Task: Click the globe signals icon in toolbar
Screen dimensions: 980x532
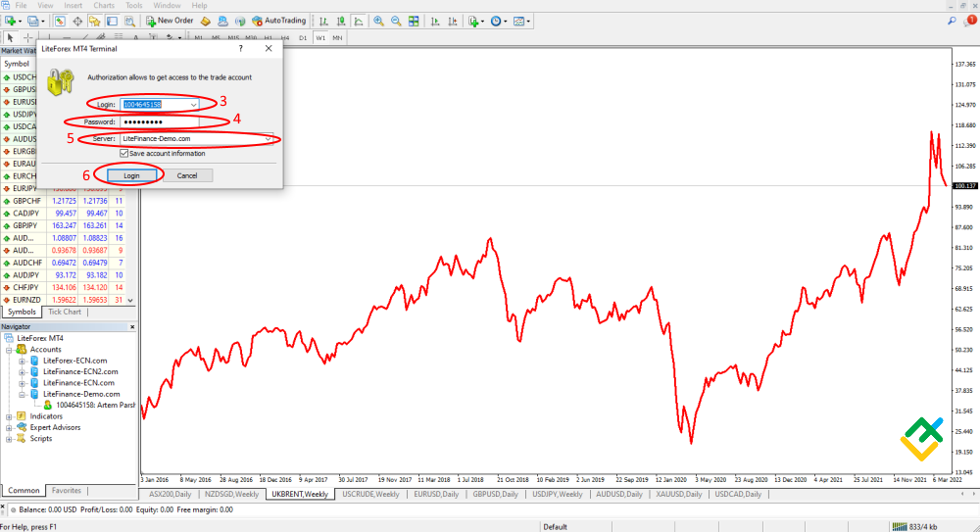Action: [x=240, y=22]
